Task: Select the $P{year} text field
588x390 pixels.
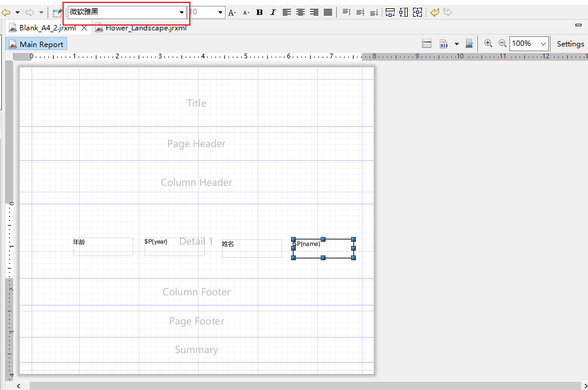Action: pyautogui.click(x=174, y=247)
